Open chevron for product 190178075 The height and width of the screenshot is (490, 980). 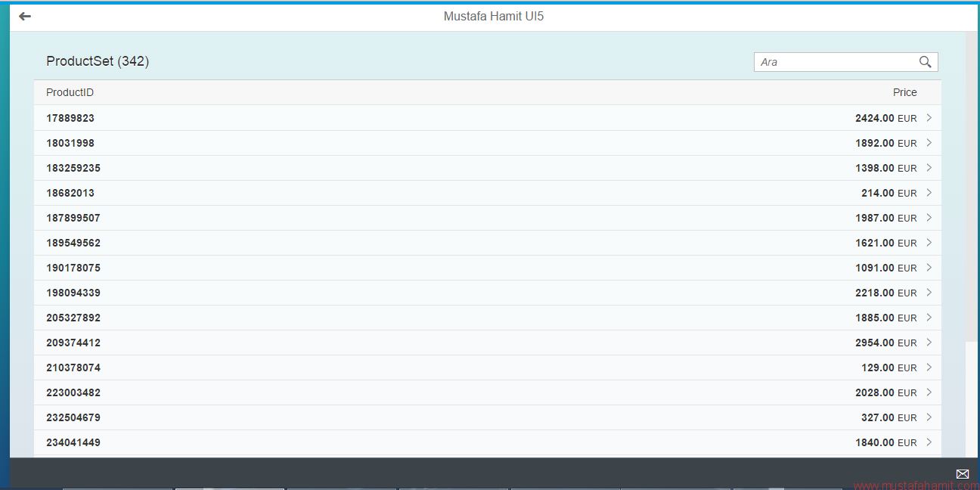click(x=929, y=268)
